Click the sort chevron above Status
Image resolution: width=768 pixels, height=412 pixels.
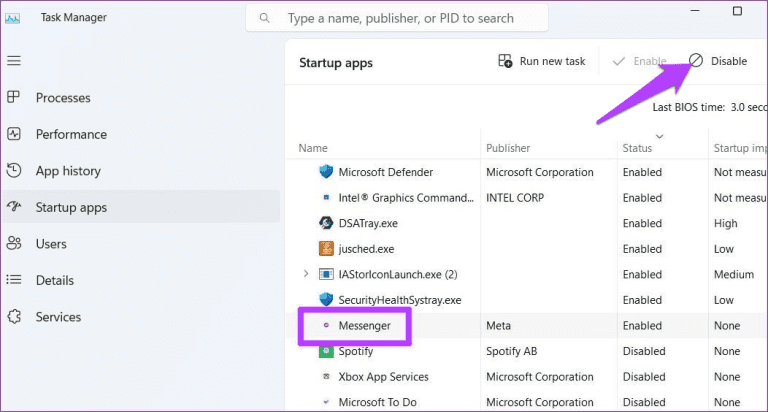coord(659,136)
